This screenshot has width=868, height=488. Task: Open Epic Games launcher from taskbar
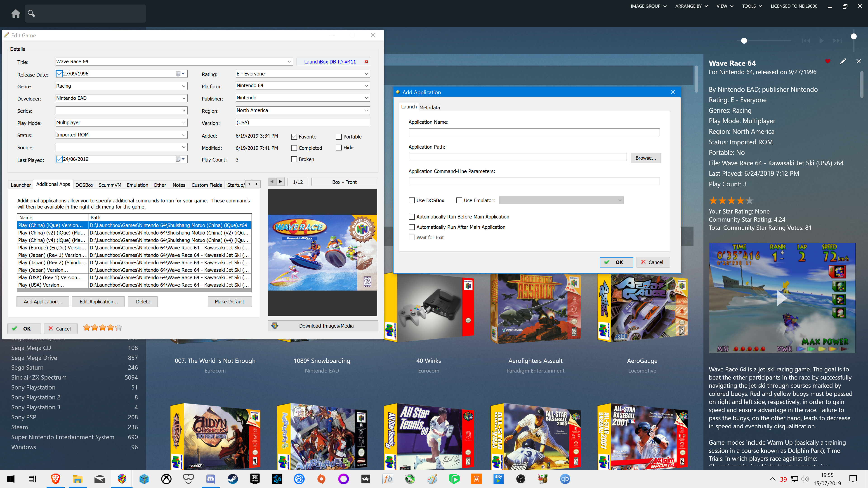click(x=255, y=479)
